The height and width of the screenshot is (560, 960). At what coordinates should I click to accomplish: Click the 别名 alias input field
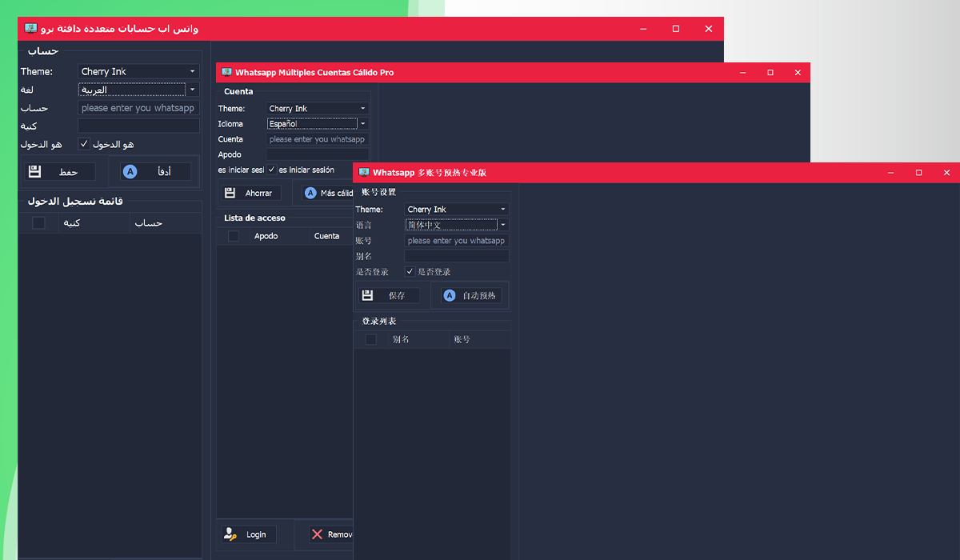457,256
